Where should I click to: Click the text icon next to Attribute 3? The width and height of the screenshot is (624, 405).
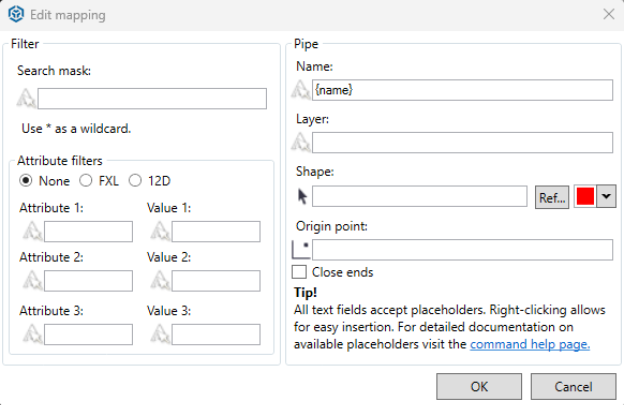pos(32,334)
